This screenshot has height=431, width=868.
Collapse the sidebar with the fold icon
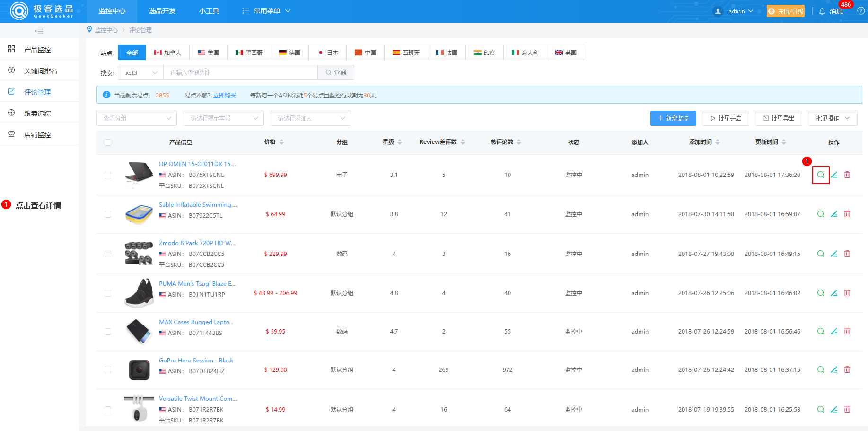pyautogui.click(x=39, y=31)
